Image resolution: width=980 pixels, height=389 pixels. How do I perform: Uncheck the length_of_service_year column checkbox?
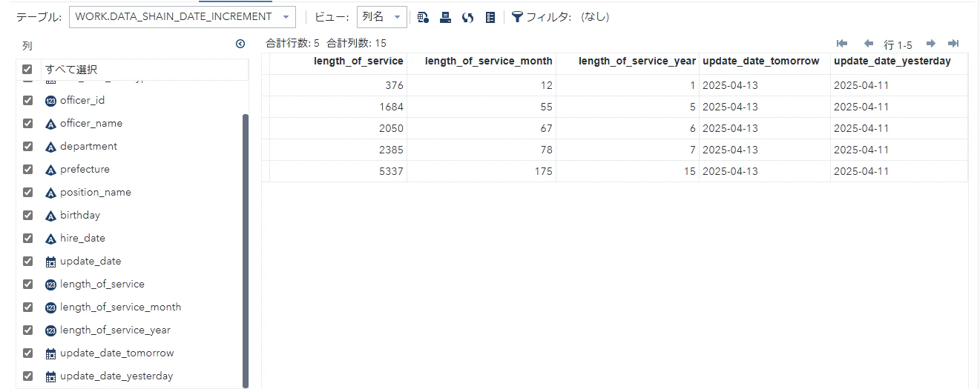tap(27, 330)
